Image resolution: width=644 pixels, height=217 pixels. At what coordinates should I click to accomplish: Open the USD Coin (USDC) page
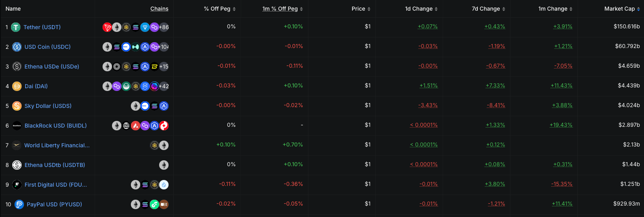[48, 47]
